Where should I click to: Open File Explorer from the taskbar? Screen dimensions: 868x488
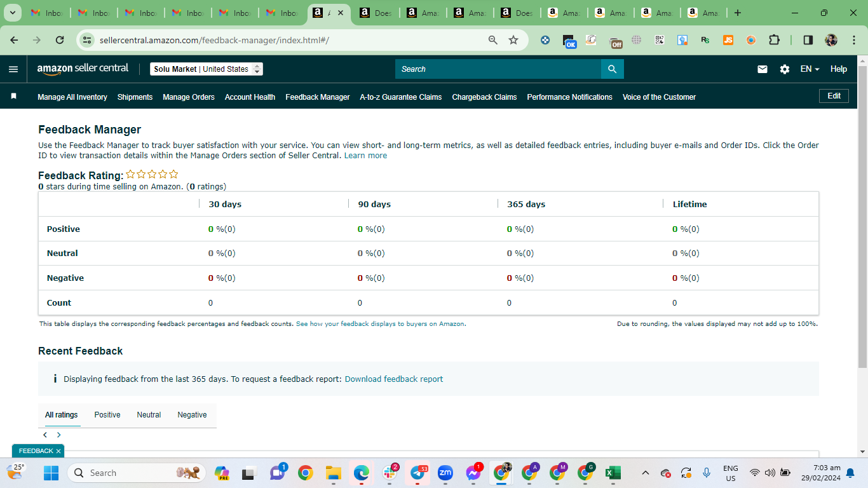334,473
